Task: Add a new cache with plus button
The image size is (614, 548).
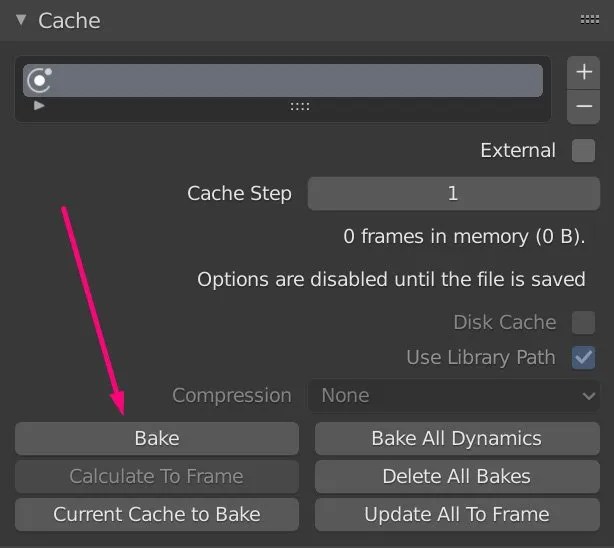Action: click(x=584, y=73)
